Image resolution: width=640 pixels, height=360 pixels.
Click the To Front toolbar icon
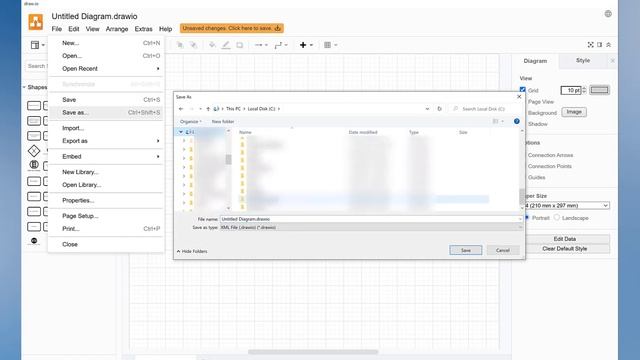(x=180, y=45)
